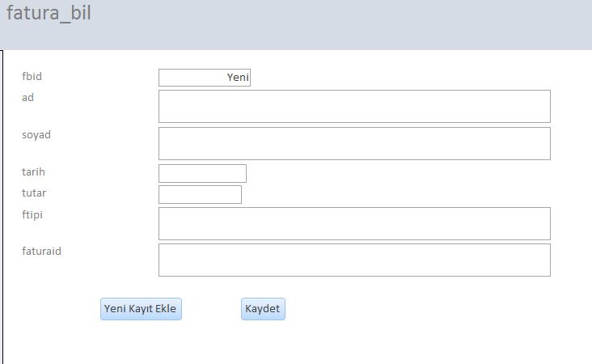Focus the fbid field showing 'Yeni'

point(204,78)
